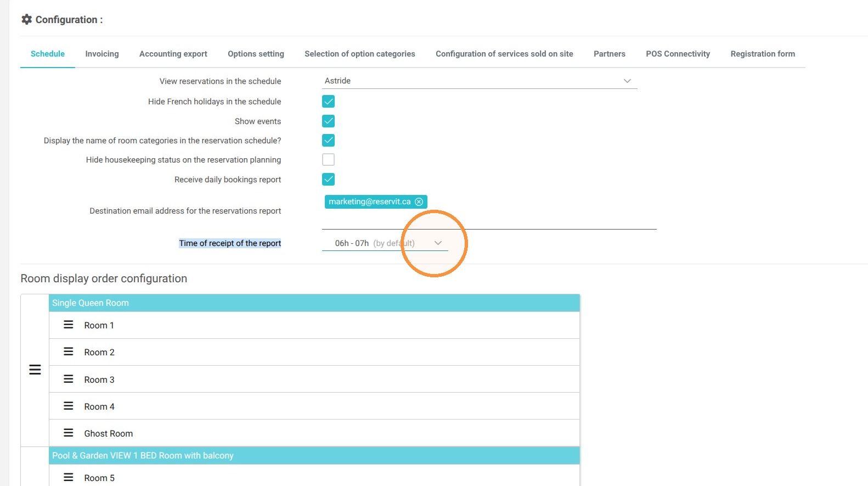
Task: Disable Receive daily bookings report checkbox
Action: click(328, 179)
